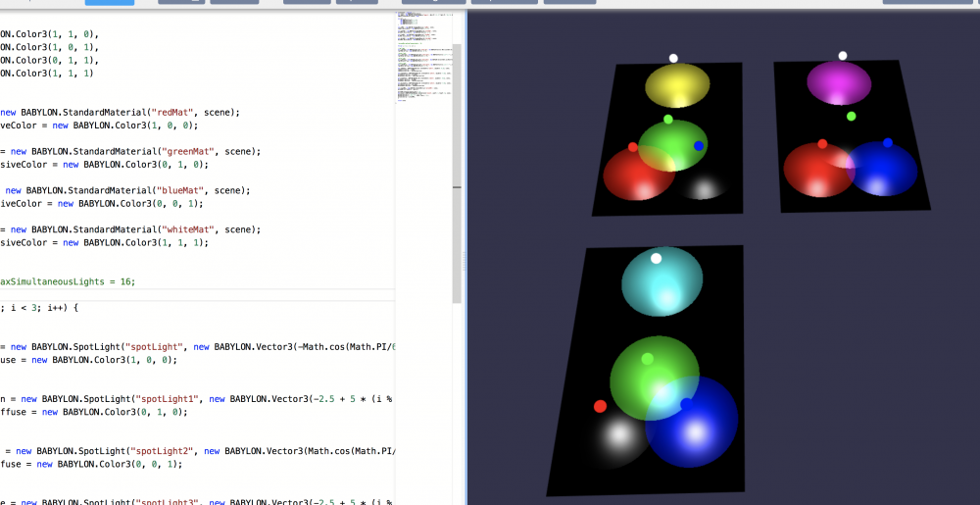
Task: Select green light sphere on bottom panel
Action: pyautogui.click(x=647, y=359)
